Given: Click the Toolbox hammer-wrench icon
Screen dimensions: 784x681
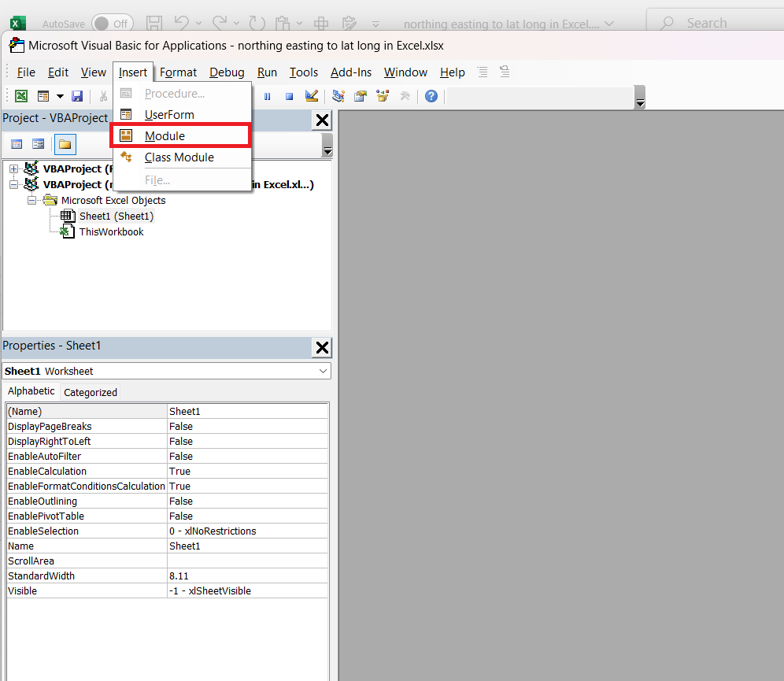Looking at the screenshot, I should coord(405,96).
